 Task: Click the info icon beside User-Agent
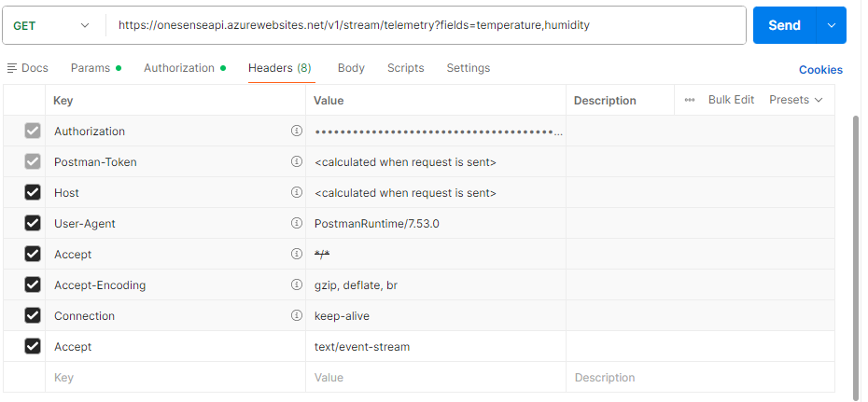tap(297, 224)
